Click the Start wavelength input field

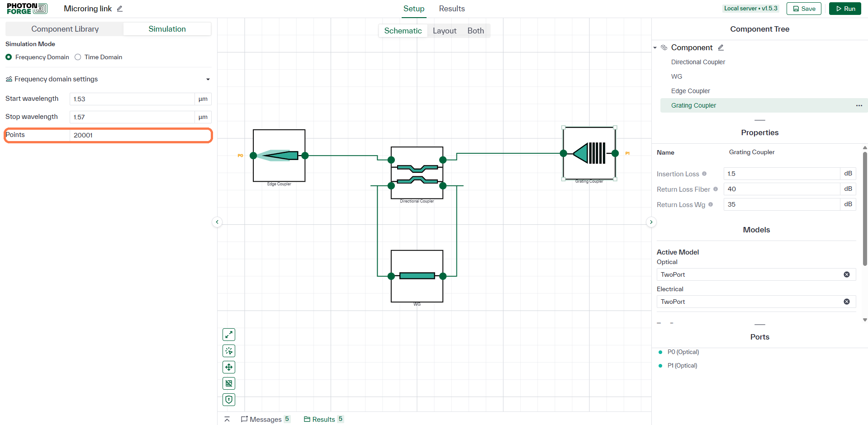(x=132, y=99)
